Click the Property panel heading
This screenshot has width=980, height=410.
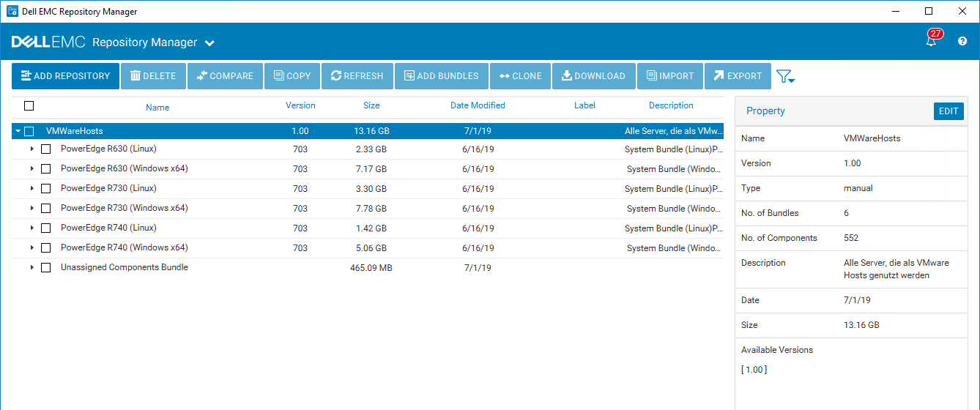[765, 111]
